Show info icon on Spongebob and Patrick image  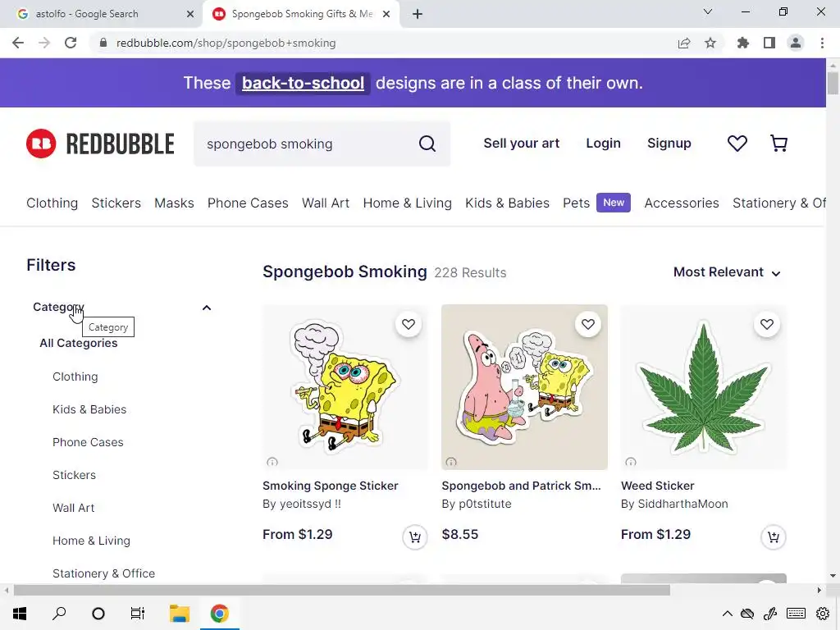tap(451, 462)
